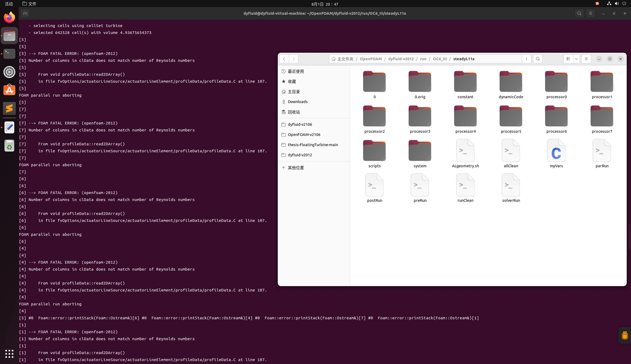Go back in file manager history
The image size is (631, 364).
tap(284, 59)
